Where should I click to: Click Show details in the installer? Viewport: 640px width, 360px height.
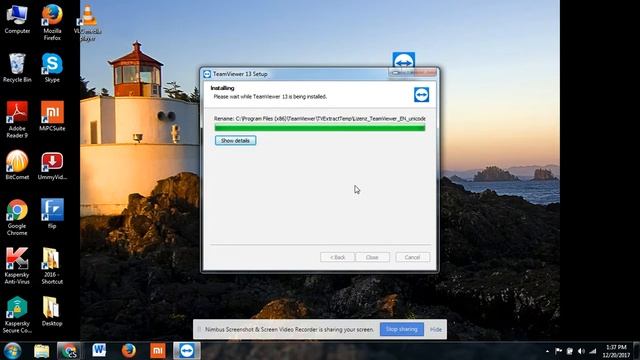click(236, 140)
